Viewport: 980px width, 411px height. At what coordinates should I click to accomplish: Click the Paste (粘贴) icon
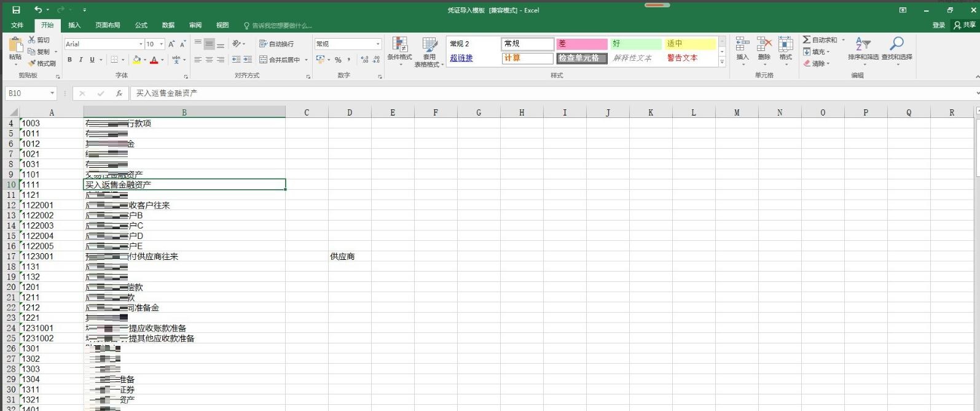tap(15, 45)
